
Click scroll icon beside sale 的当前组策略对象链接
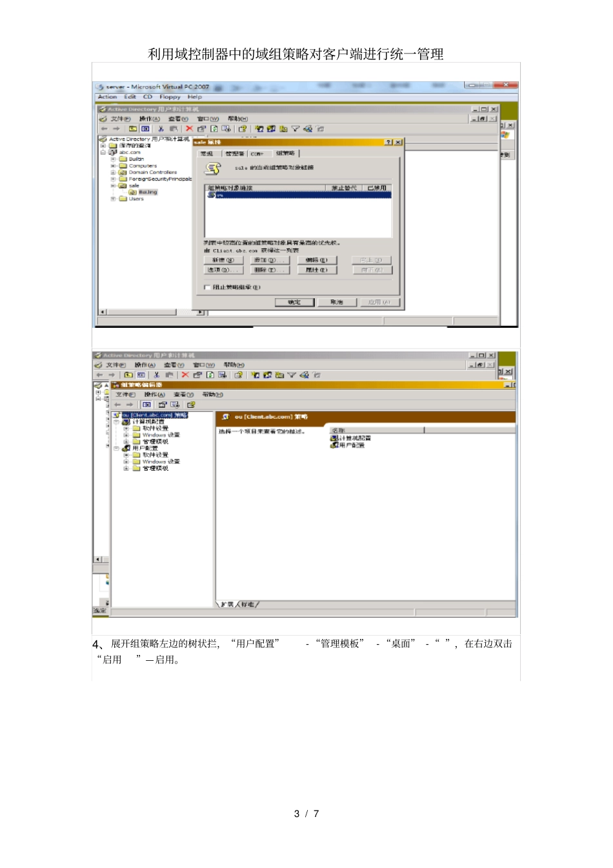(x=213, y=168)
